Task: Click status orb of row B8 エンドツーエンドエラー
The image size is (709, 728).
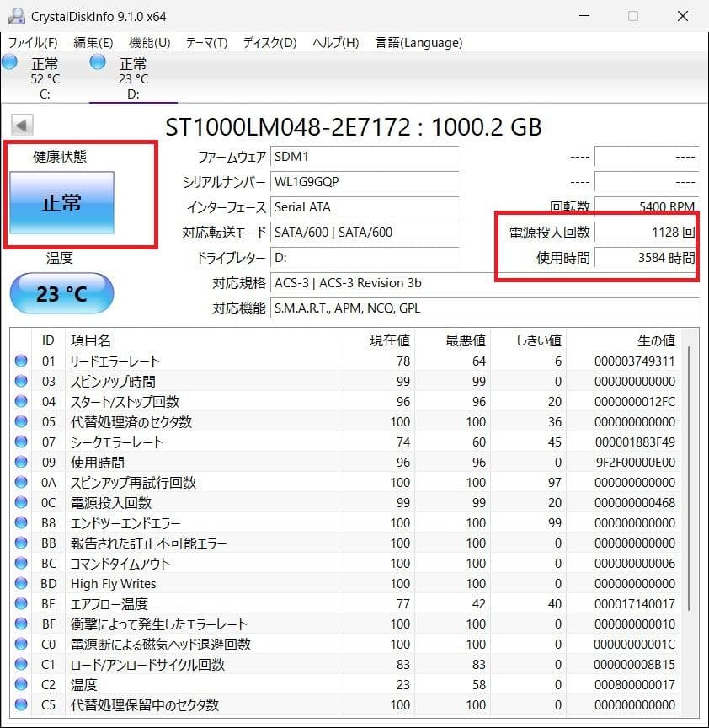Action: pyautogui.click(x=21, y=522)
